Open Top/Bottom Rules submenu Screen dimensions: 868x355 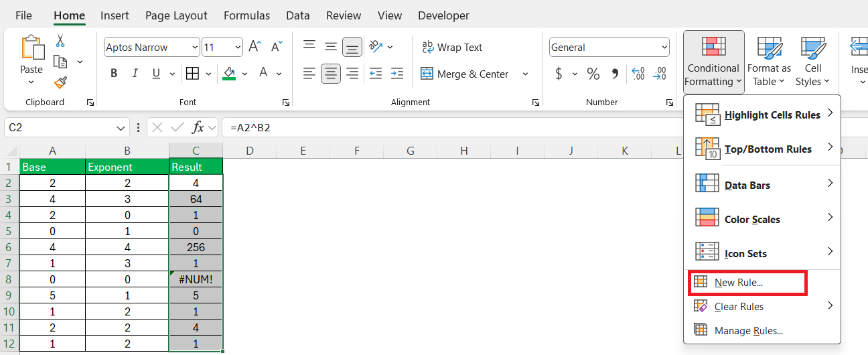tap(762, 149)
